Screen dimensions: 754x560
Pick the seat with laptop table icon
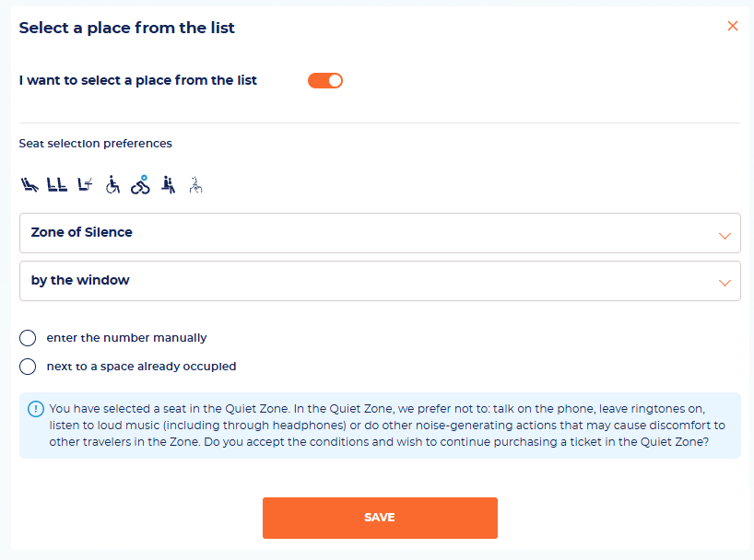click(85, 185)
